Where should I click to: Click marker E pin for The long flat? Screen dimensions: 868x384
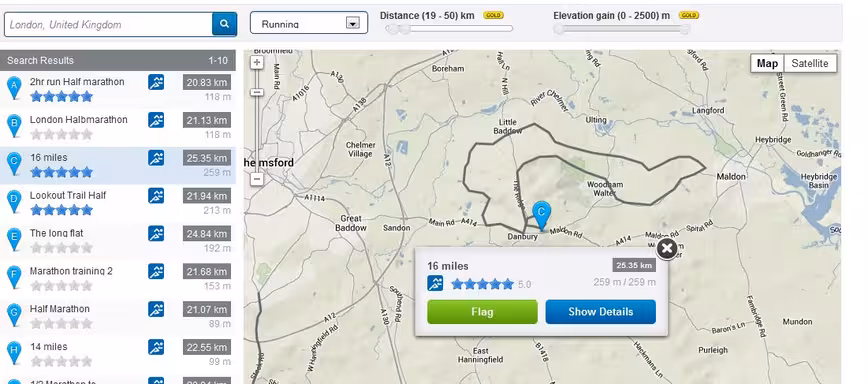pyautogui.click(x=14, y=239)
